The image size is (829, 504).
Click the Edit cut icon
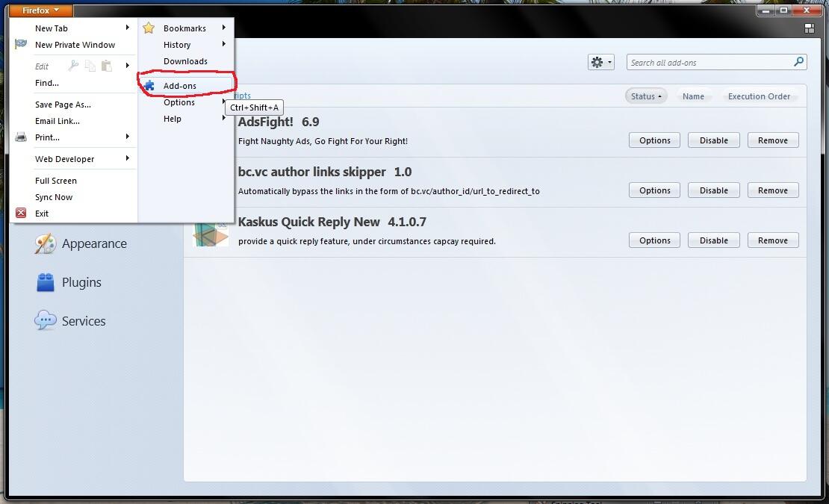73,66
